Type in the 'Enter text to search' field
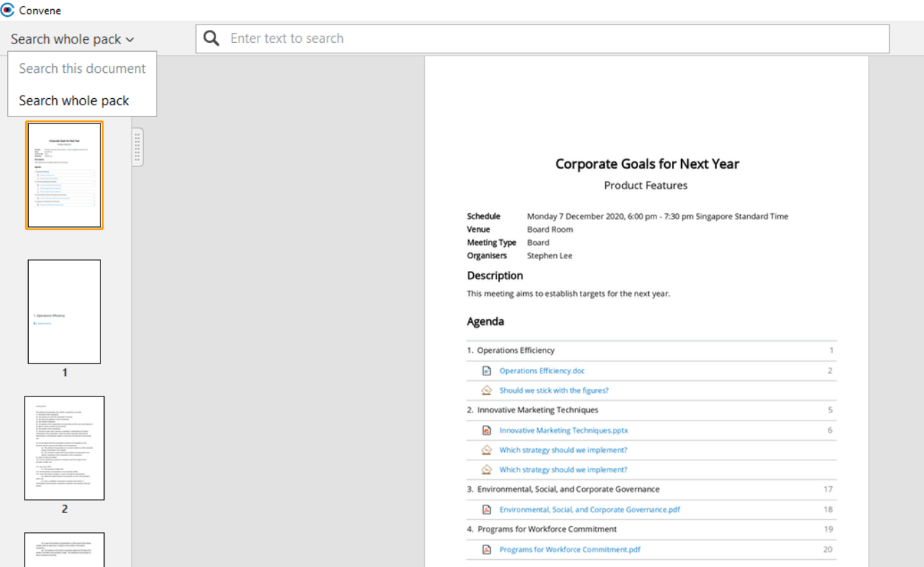Viewport: 924px width, 567px height. click(555, 39)
